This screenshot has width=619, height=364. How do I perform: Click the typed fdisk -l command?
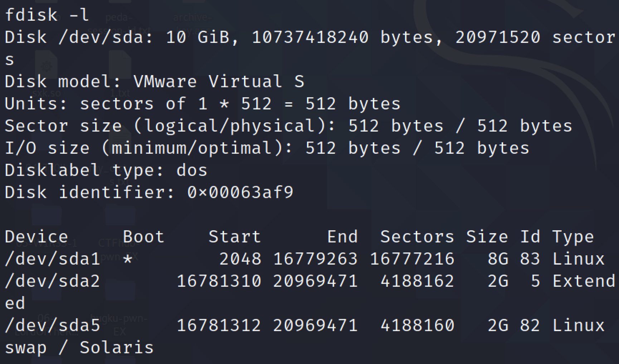pos(47,15)
